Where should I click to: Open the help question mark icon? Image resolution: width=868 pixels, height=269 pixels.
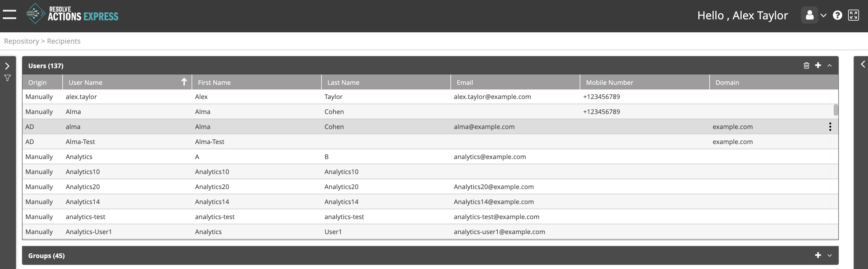(x=837, y=15)
